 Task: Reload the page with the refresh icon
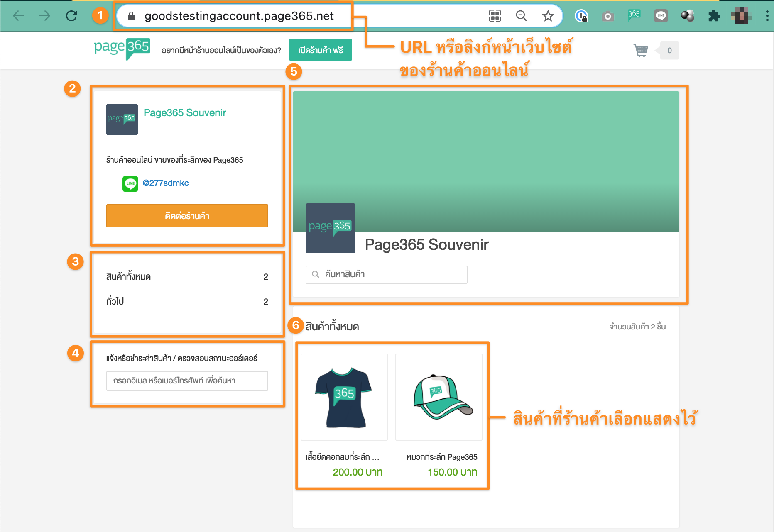[72, 16]
